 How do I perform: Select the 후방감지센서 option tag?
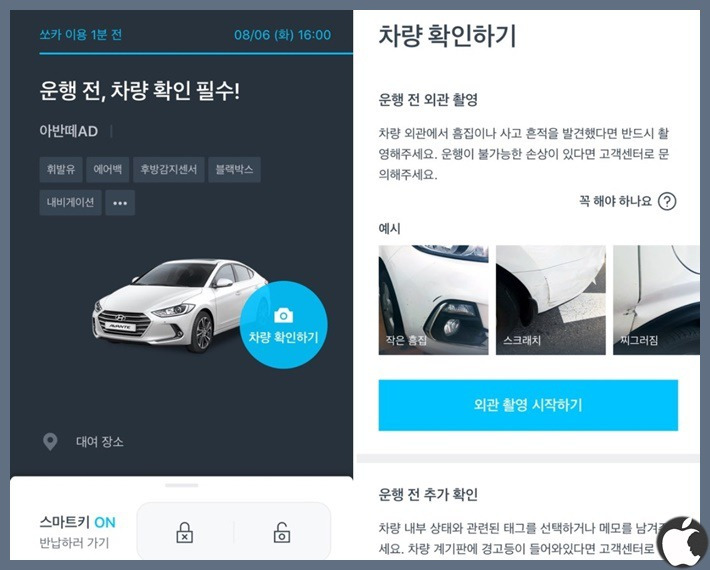click(x=168, y=170)
